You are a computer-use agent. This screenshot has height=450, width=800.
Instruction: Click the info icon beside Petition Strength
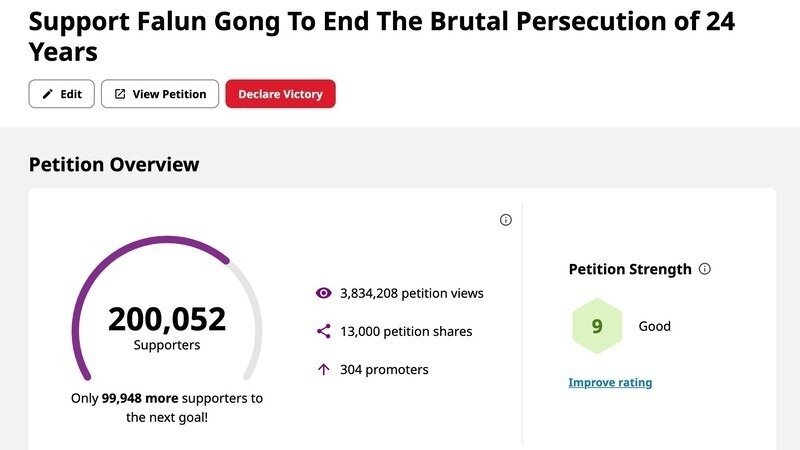click(x=705, y=269)
